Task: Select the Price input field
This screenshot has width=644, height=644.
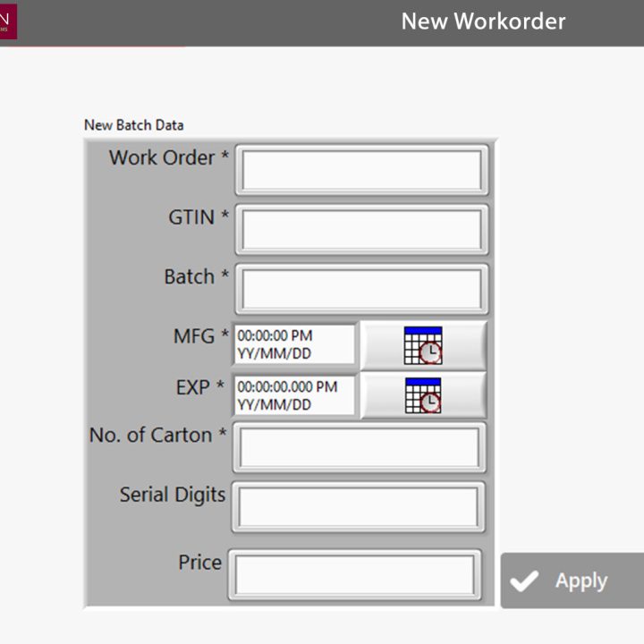Action: coord(354,574)
